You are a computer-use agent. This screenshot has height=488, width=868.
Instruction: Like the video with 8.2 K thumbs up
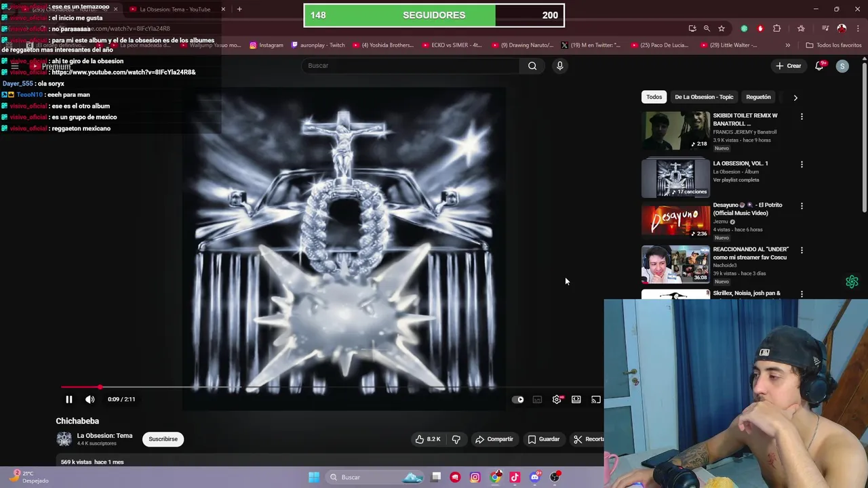click(428, 439)
